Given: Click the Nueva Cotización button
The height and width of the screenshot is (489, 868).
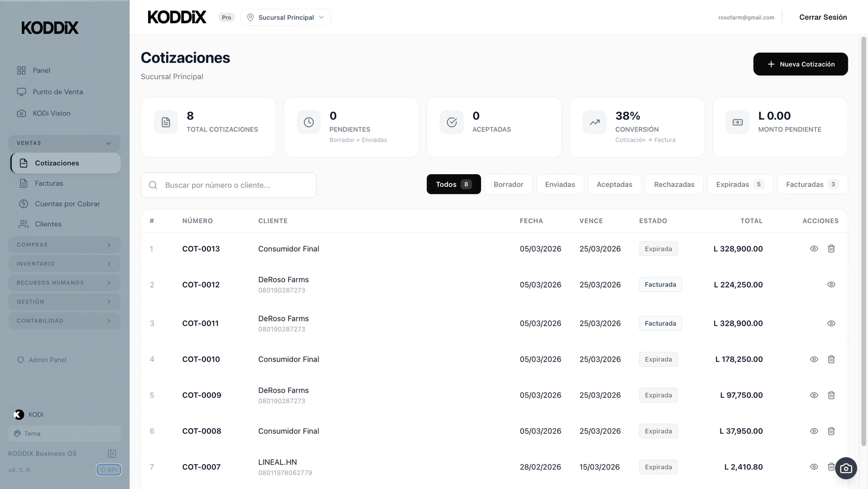Looking at the screenshot, I should point(800,64).
